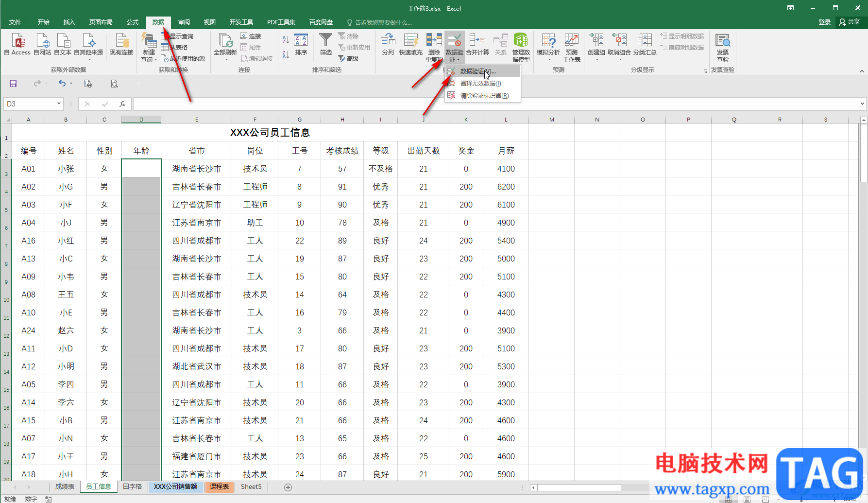Click the horizontal scrollbar thumb

(x=579, y=487)
